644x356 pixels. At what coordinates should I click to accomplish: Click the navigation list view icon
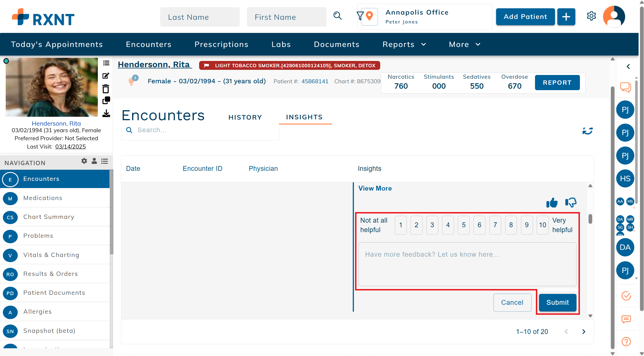105,161
